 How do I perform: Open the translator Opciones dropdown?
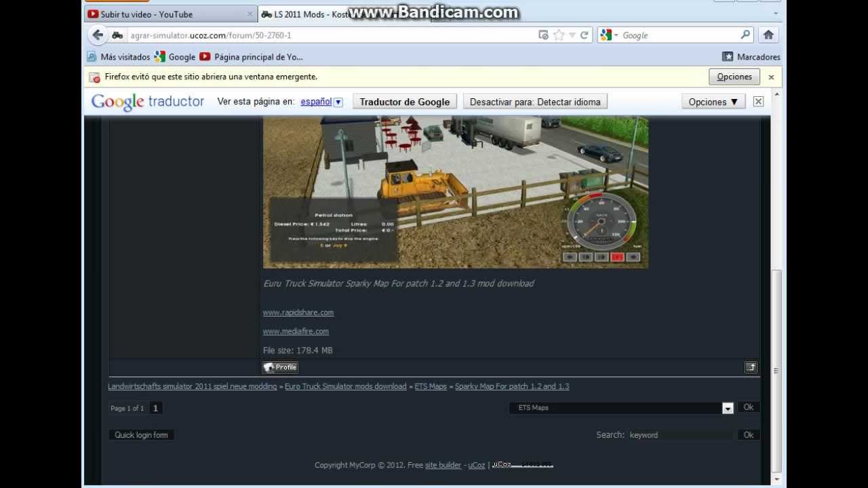(x=713, y=102)
